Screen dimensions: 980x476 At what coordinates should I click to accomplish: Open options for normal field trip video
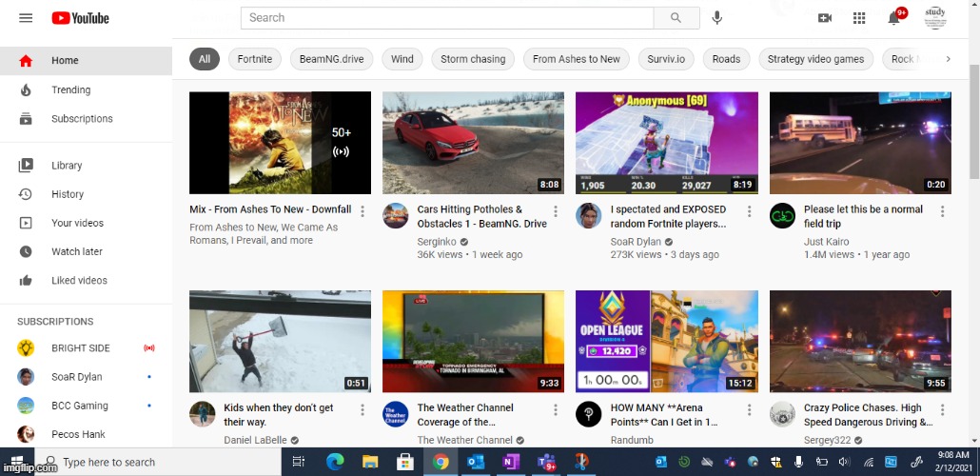coord(943,211)
